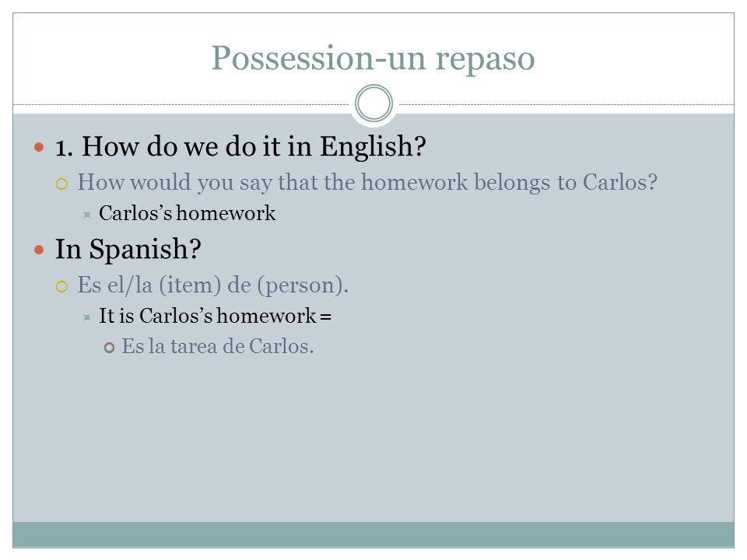This screenshot has height=560, width=747.
Task: Click the star bullet before 'It is Carlos's homework'
Action: click(86, 317)
